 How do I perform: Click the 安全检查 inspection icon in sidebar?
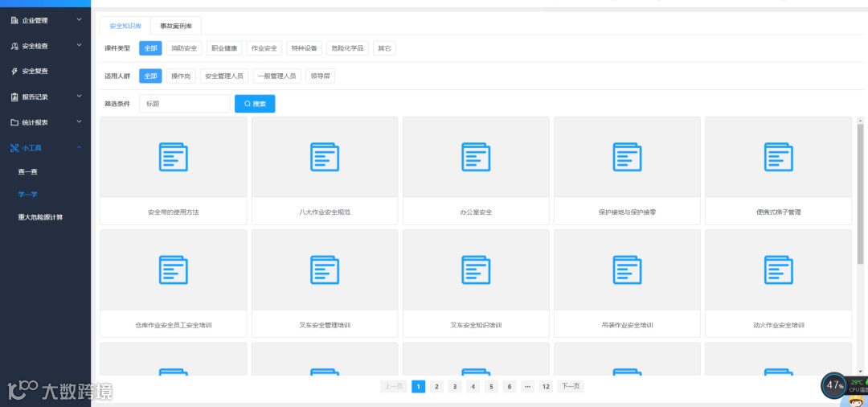[x=14, y=46]
